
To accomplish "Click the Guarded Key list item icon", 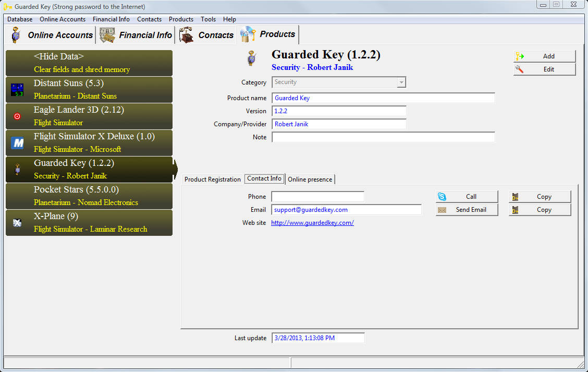I will 17,169.
